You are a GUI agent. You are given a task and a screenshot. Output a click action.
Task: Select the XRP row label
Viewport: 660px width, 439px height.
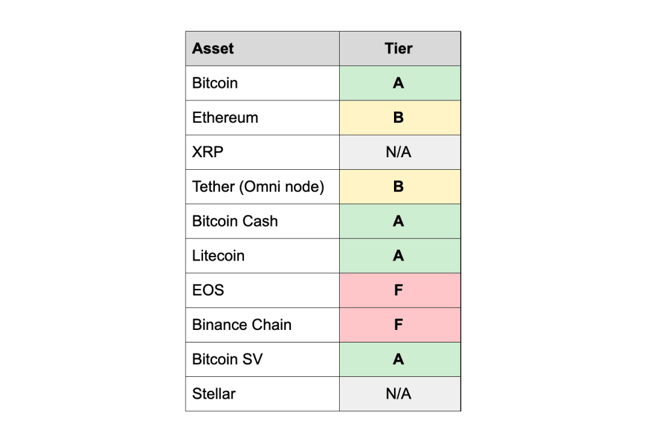pyautogui.click(x=262, y=152)
